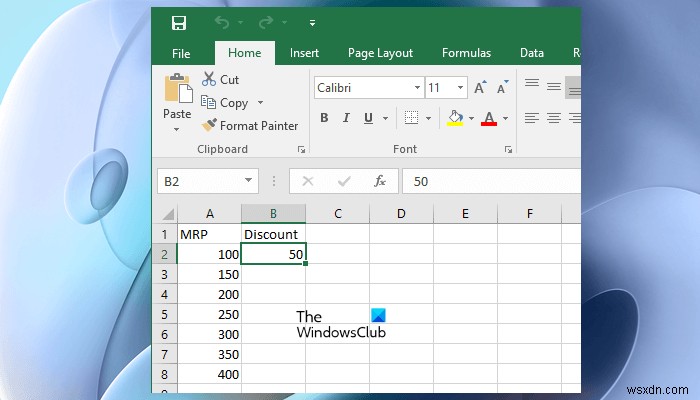Image resolution: width=700 pixels, height=400 pixels.
Task: Click the cell containing Discount
Action: (x=273, y=234)
